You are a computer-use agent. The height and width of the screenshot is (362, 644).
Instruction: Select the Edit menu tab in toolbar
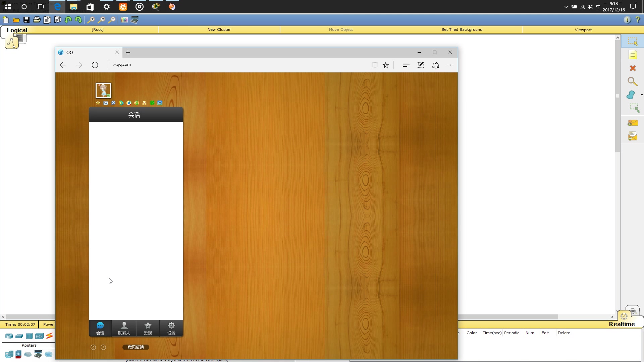coord(545,333)
